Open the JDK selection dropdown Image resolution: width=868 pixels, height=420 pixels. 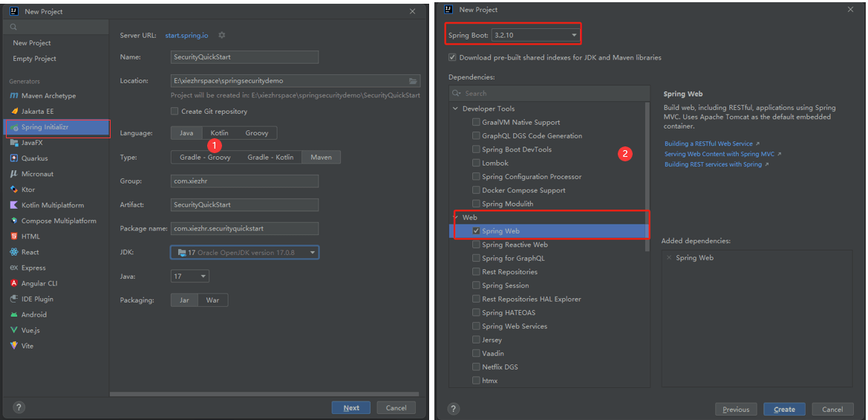click(245, 252)
